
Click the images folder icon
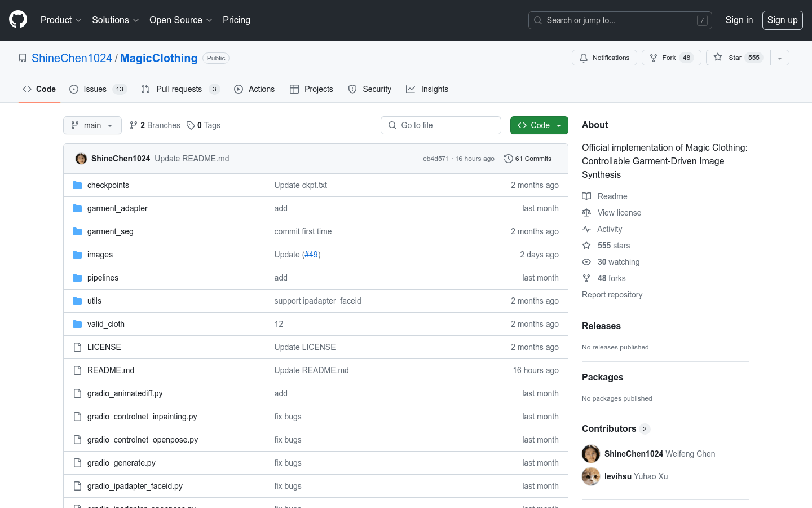coord(77,255)
